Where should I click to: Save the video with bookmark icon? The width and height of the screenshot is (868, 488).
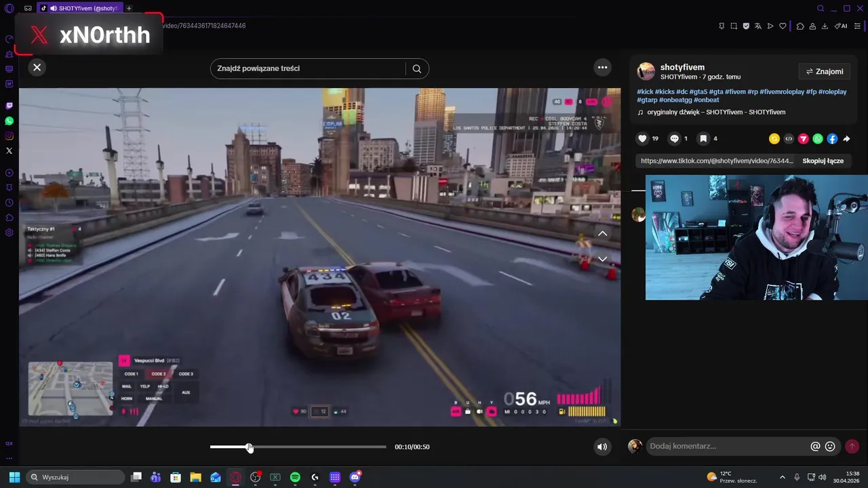(703, 138)
